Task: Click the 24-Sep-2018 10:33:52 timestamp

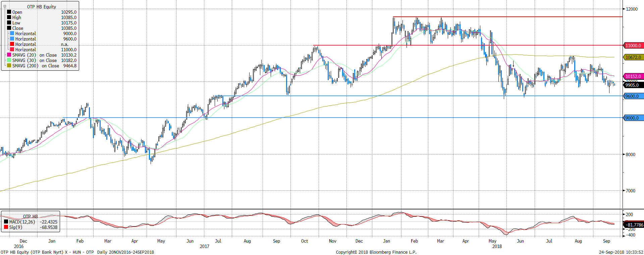Action: (621, 252)
